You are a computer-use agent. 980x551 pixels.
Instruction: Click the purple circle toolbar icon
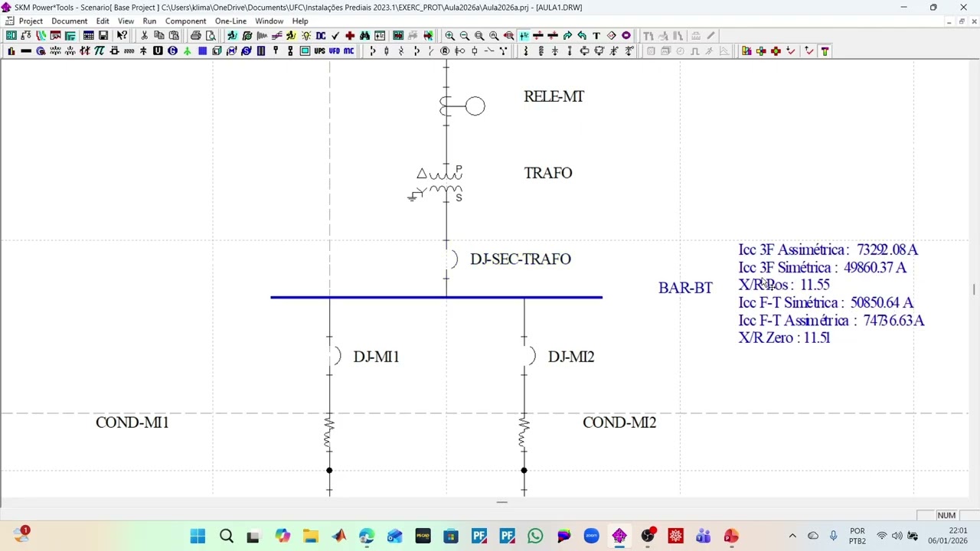coord(626,35)
